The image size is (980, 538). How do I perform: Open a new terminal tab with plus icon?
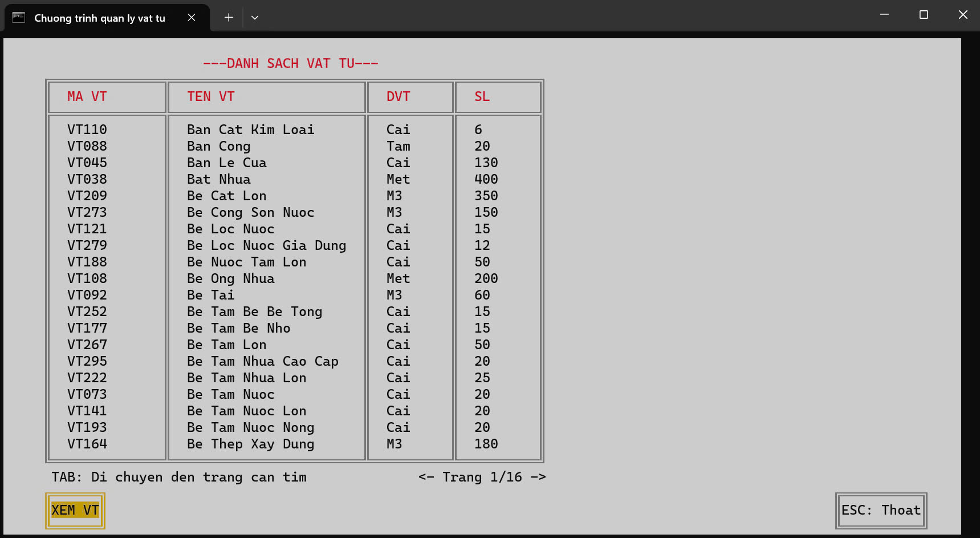229,18
